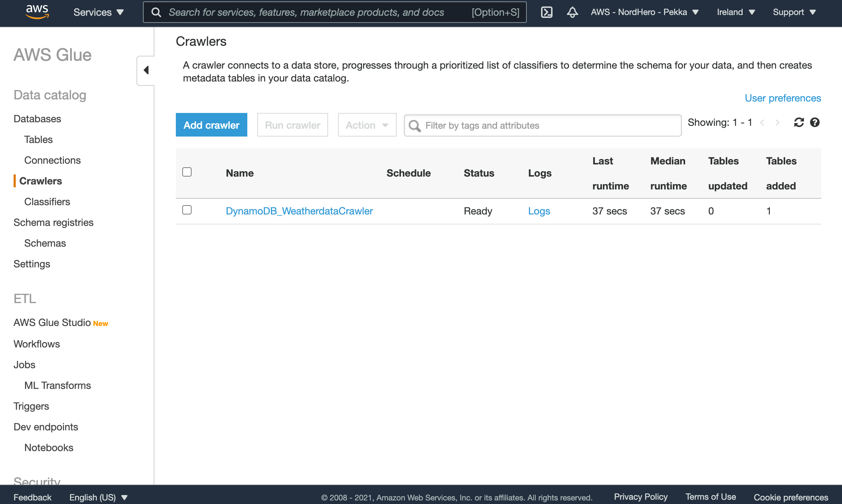Open Schema registries in the sidebar
842x504 pixels.
(x=53, y=222)
